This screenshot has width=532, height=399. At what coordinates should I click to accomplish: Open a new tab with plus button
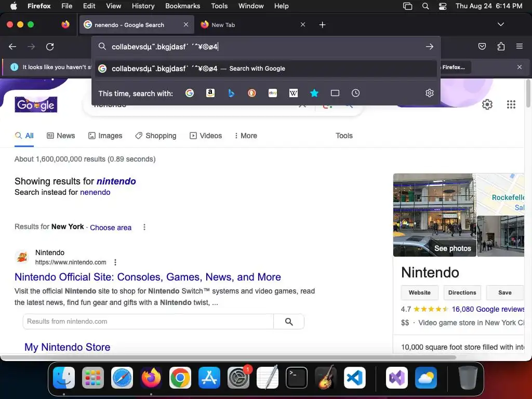(x=322, y=25)
